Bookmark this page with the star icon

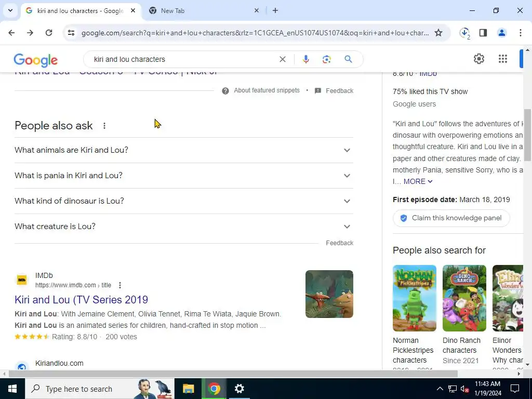(x=438, y=33)
